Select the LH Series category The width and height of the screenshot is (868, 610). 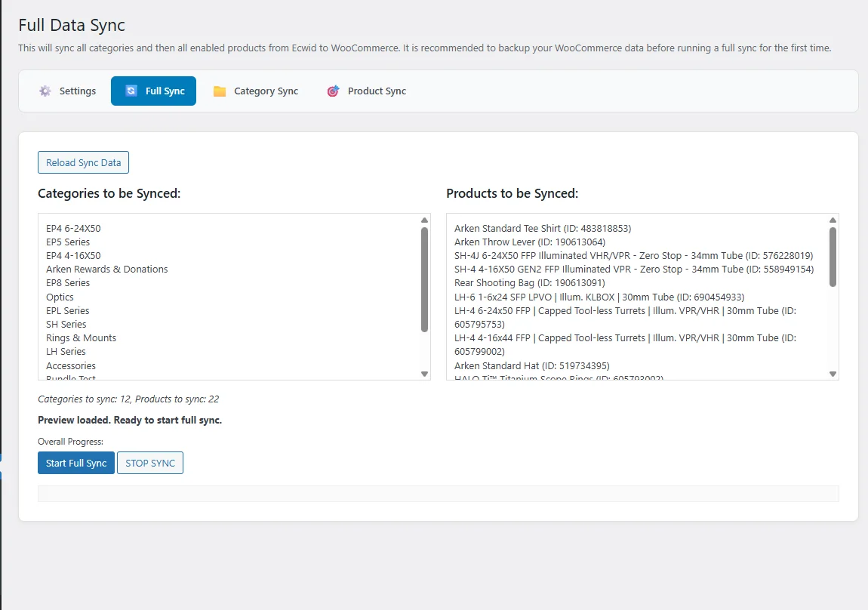(66, 352)
